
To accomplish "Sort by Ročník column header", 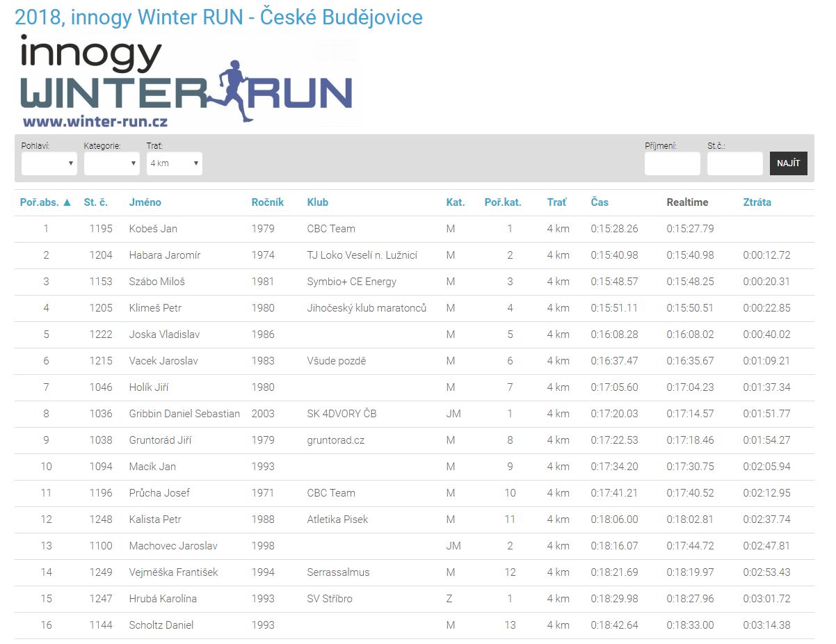I will click(x=268, y=202).
